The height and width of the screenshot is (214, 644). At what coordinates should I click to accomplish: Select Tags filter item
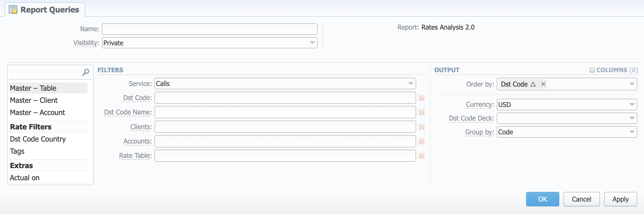coord(48,151)
